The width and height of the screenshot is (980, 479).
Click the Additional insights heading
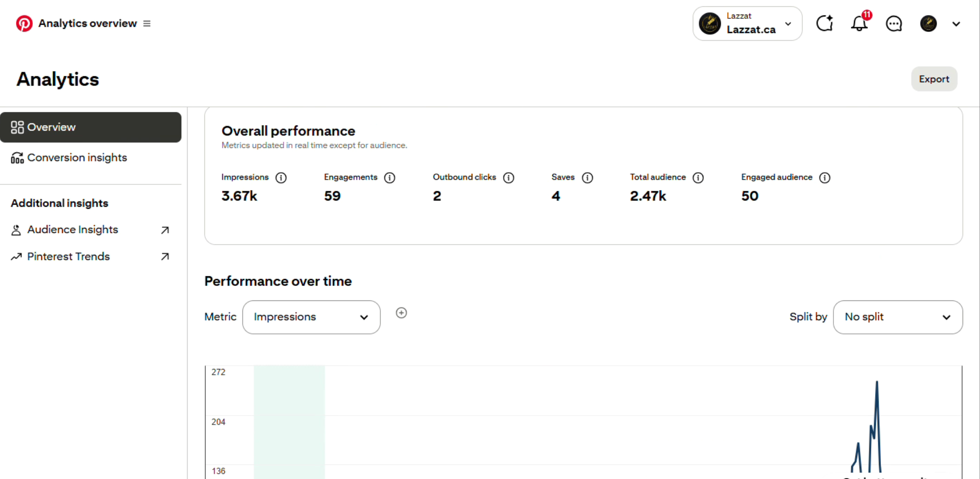point(59,203)
